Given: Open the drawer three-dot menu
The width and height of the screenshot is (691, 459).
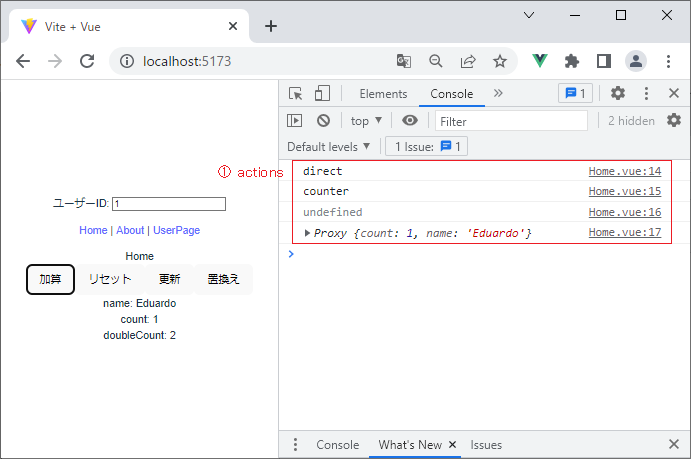Looking at the screenshot, I should coord(295,444).
